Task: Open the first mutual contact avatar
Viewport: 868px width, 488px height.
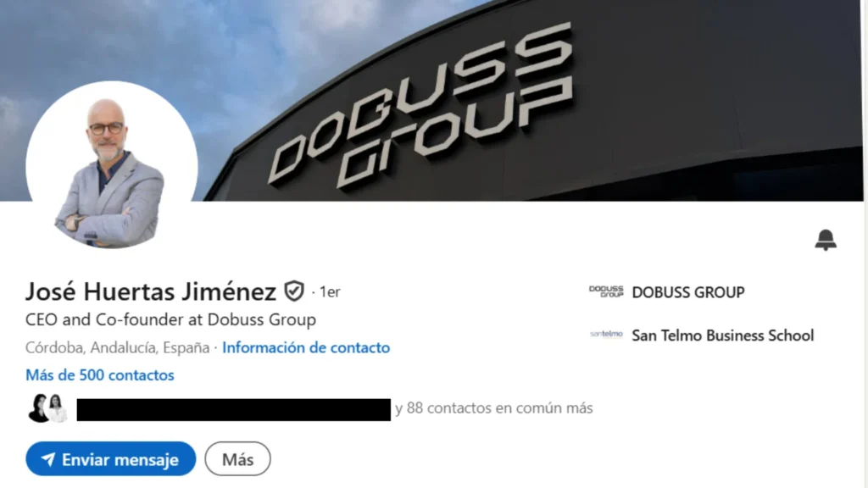Action: coord(39,408)
